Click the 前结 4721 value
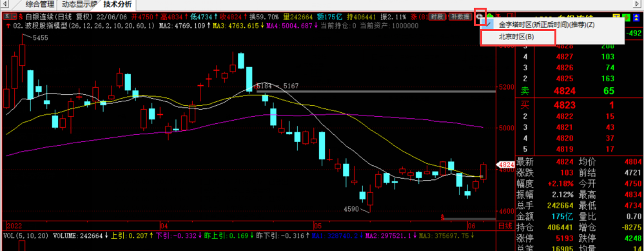This screenshot has width=644, height=251. point(632,172)
